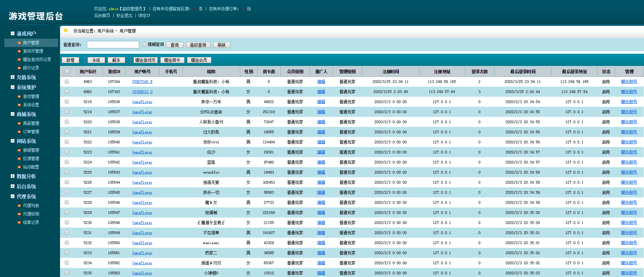The height and width of the screenshot is (277, 644).
Task: Click the 高级查询 advanced search button
Action: [198, 45]
